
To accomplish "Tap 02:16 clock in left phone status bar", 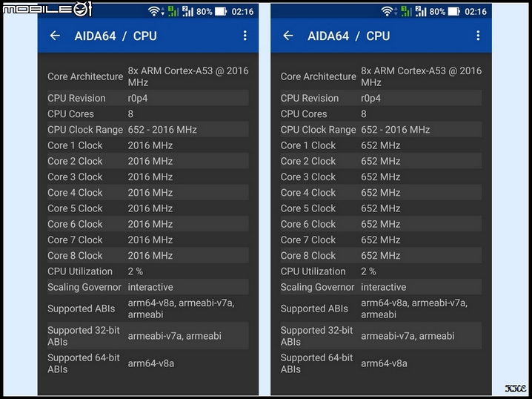I will (242, 12).
